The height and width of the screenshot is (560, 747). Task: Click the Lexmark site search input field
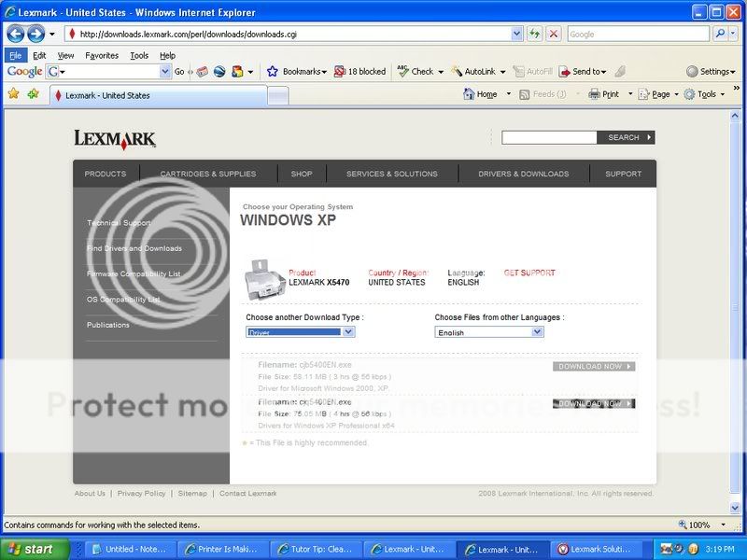(x=548, y=137)
